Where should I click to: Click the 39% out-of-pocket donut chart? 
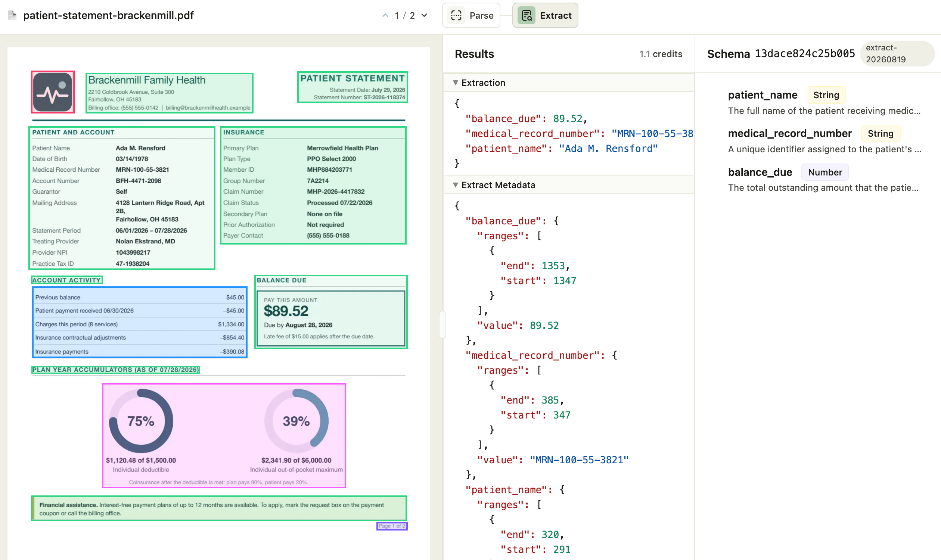click(296, 421)
